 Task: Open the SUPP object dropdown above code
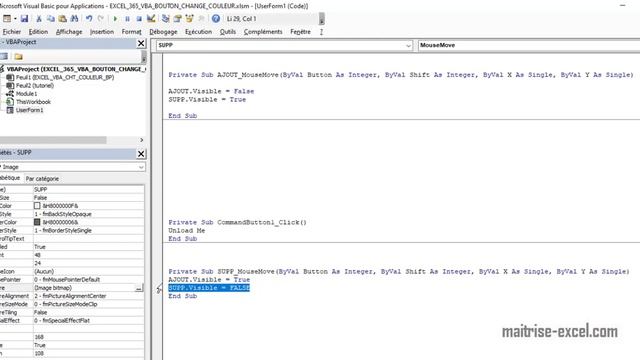pyautogui.click(x=408, y=45)
